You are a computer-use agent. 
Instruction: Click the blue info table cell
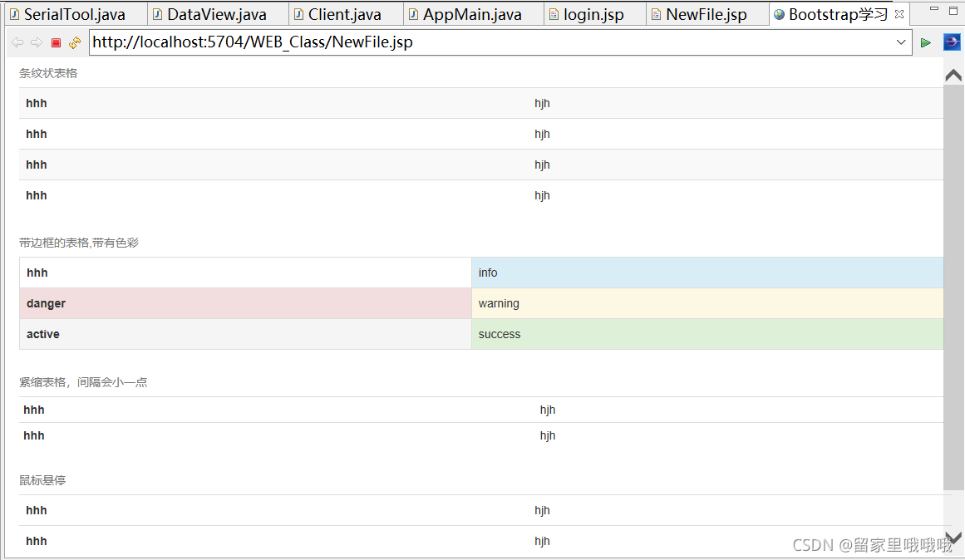coord(707,273)
